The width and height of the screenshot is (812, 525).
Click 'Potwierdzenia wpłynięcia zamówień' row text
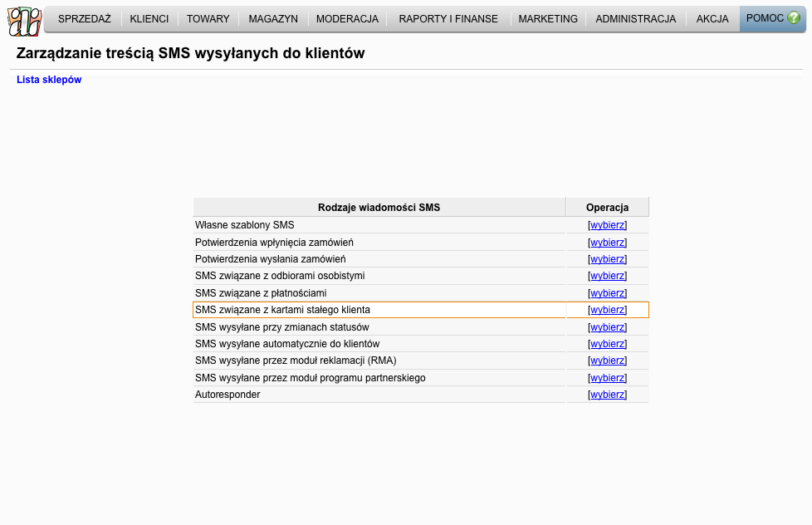[274, 243]
